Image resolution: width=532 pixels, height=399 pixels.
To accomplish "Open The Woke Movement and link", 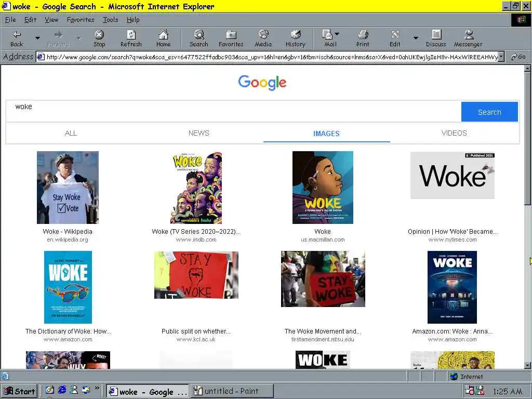I will (323, 331).
